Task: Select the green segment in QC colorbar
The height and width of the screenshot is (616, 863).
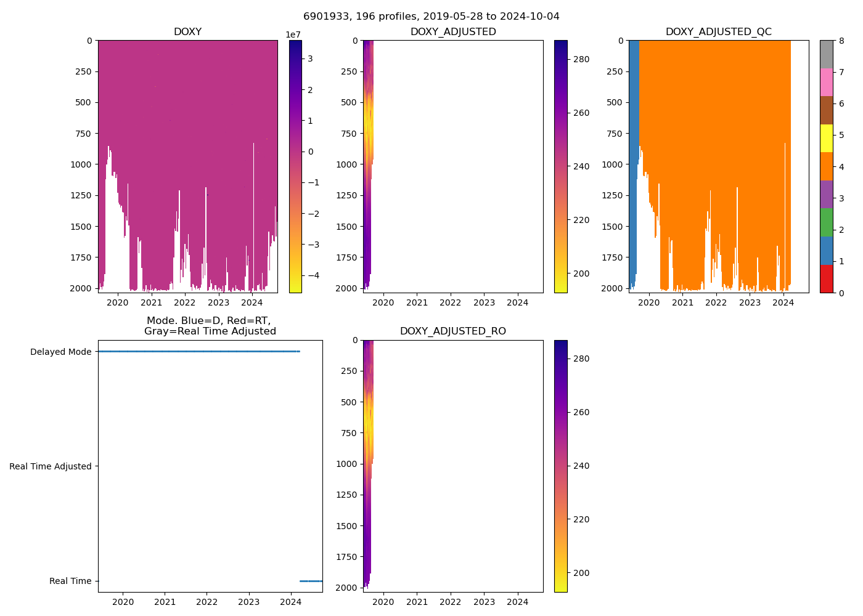Action: 826,222
